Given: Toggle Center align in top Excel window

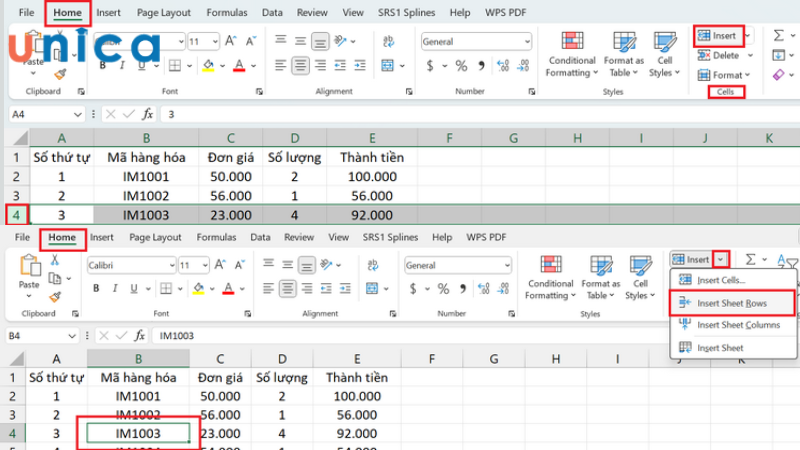Looking at the screenshot, I should [300, 65].
